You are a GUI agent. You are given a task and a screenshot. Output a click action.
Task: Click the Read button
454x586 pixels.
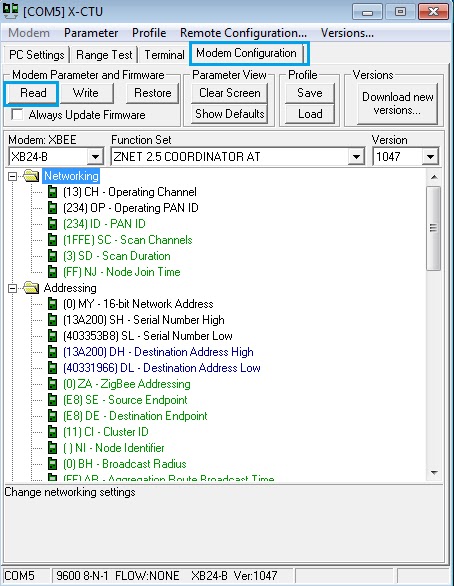pos(33,93)
